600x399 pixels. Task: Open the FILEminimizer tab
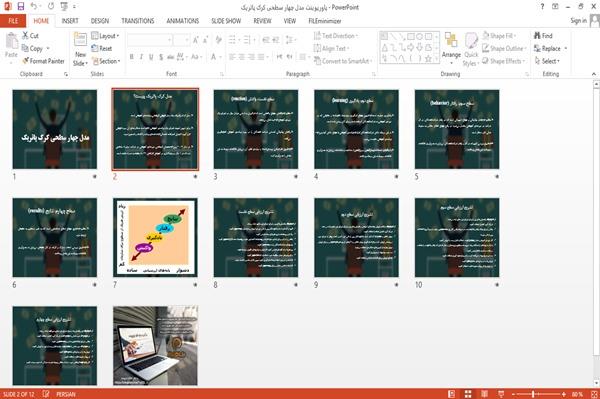point(324,21)
